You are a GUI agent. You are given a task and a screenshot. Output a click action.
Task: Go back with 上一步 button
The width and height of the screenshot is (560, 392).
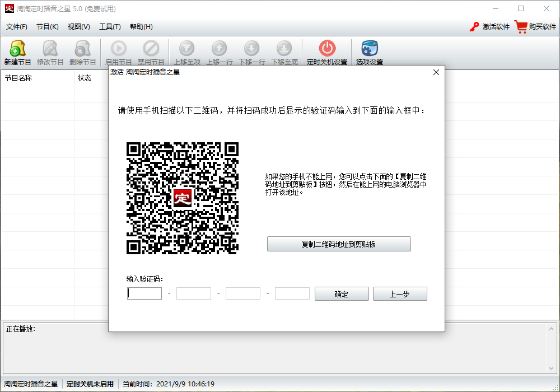tap(400, 294)
